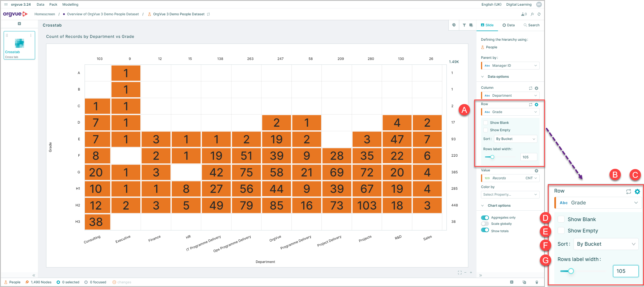This screenshot has width=644, height=287.
Task: Collapse the right panel with double chevron
Action: 480,275
